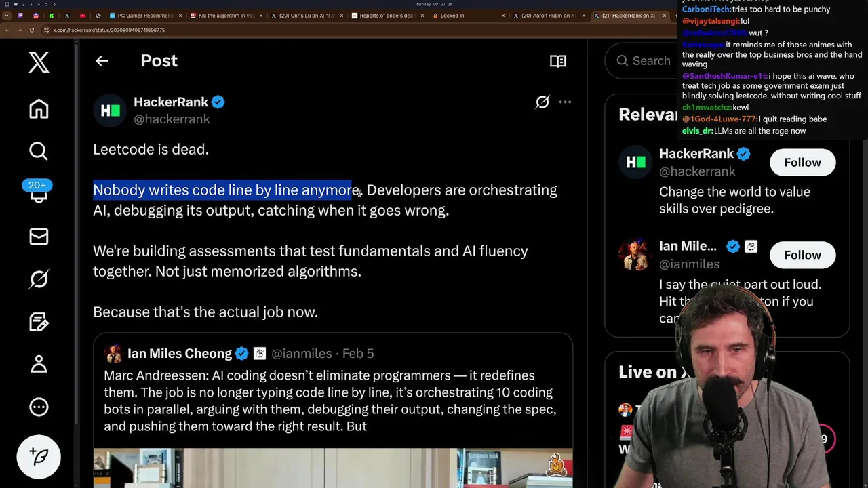The width and height of the screenshot is (868, 488).
Task: Open the pinned Twitch tab
Action: 20,16
